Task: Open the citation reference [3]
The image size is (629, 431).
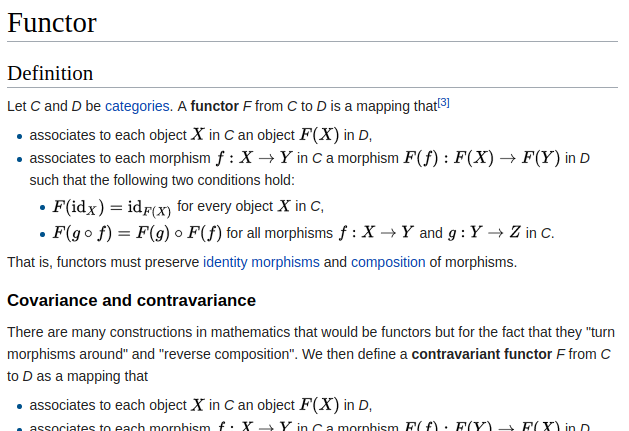Action: pos(443,103)
